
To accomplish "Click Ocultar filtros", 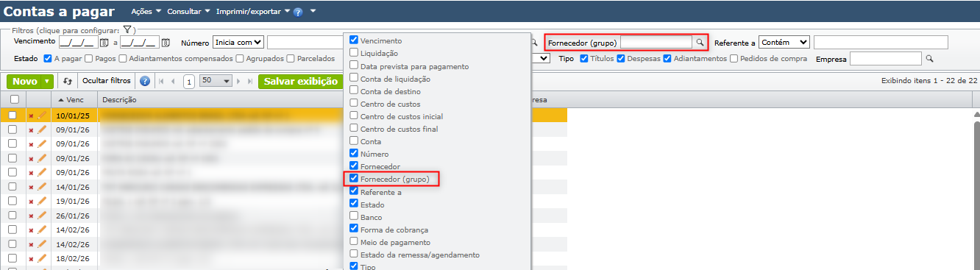I will pos(107,81).
